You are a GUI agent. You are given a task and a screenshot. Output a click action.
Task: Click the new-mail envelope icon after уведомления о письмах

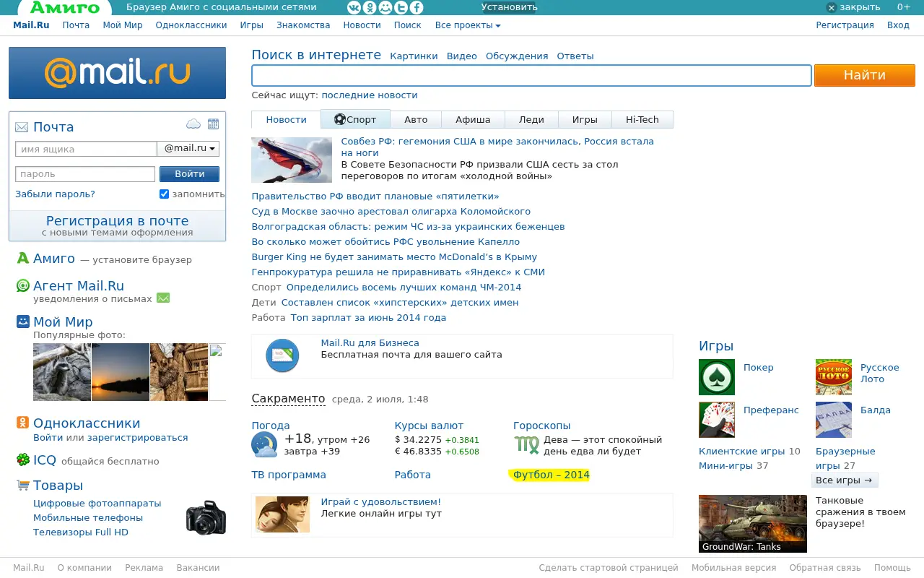click(x=163, y=298)
